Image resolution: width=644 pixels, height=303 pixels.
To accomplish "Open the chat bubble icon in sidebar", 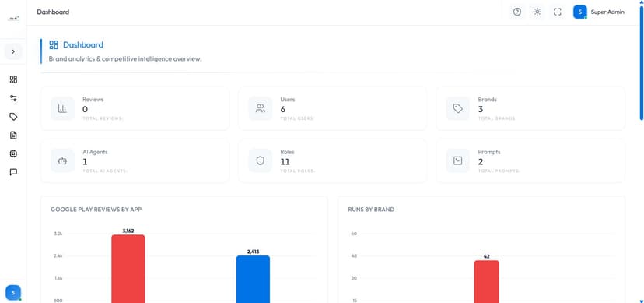I will click(x=13, y=172).
